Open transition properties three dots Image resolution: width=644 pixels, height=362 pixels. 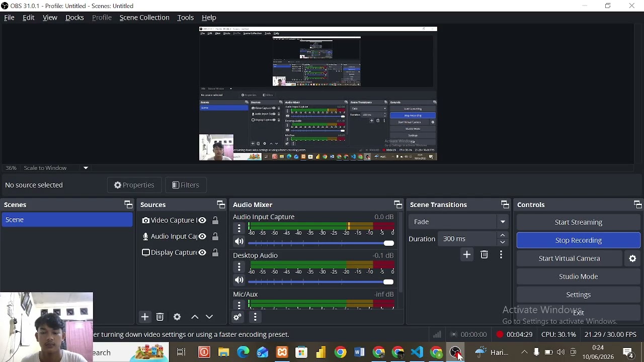tap(502, 255)
